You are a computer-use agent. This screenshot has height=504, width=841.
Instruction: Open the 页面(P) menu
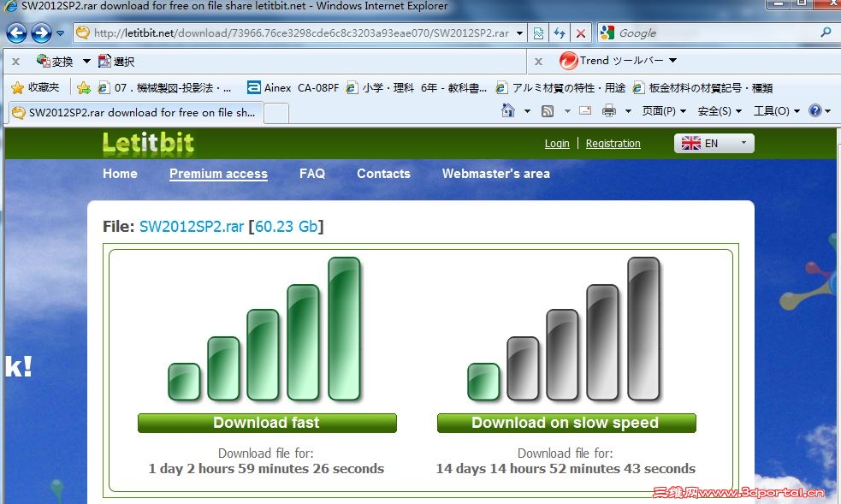coord(664,111)
